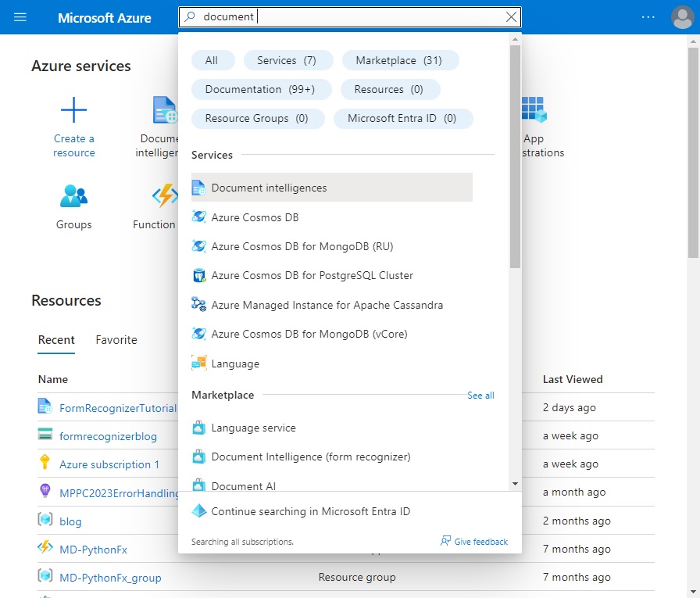Viewport: 700px width, 598px height.
Task: Filter results by Documentation (99+)
Action: [261, 89]
